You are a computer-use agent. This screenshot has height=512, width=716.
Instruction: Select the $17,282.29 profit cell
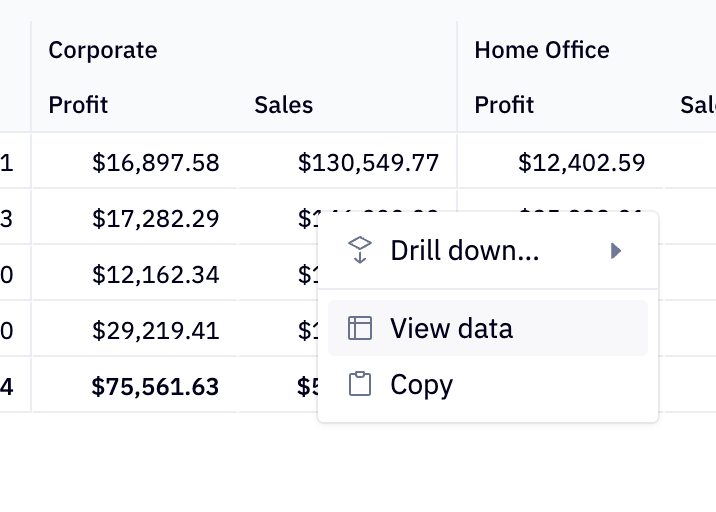(155, 218)
